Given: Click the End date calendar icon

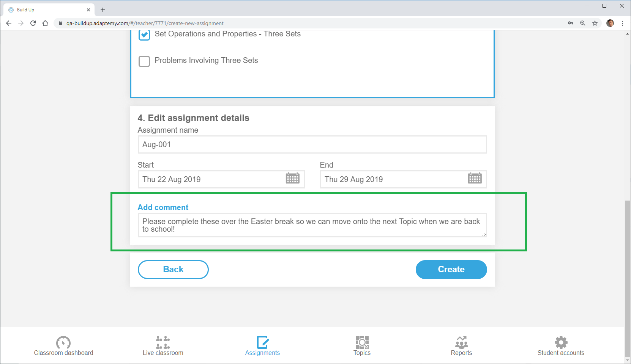Looking at the screenshot, I should click(475, 178).
